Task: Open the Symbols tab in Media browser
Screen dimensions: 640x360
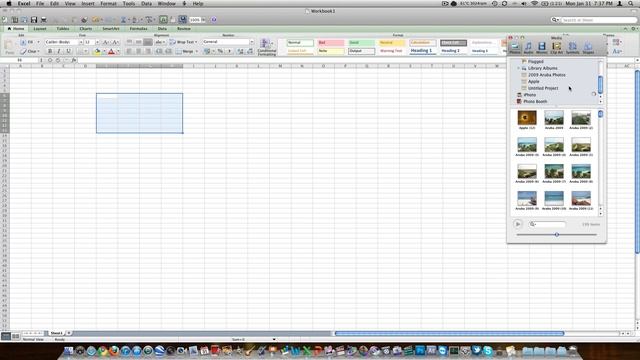Action: (x=572, y=47)
